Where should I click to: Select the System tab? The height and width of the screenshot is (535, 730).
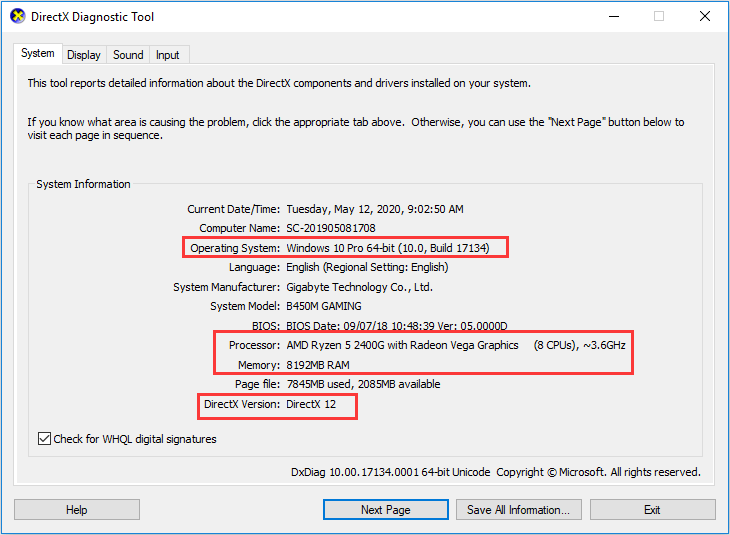(x=38, y=53)
